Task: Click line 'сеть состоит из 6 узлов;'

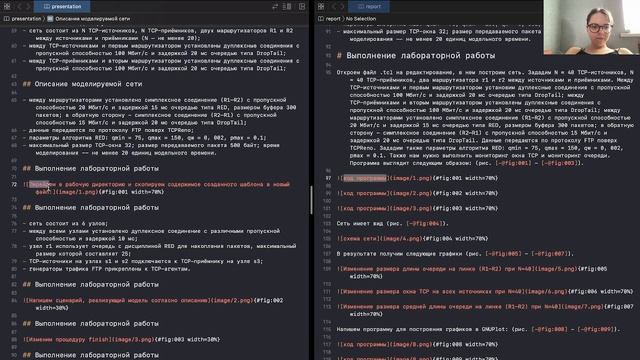Action: click(x=65, y=224)
